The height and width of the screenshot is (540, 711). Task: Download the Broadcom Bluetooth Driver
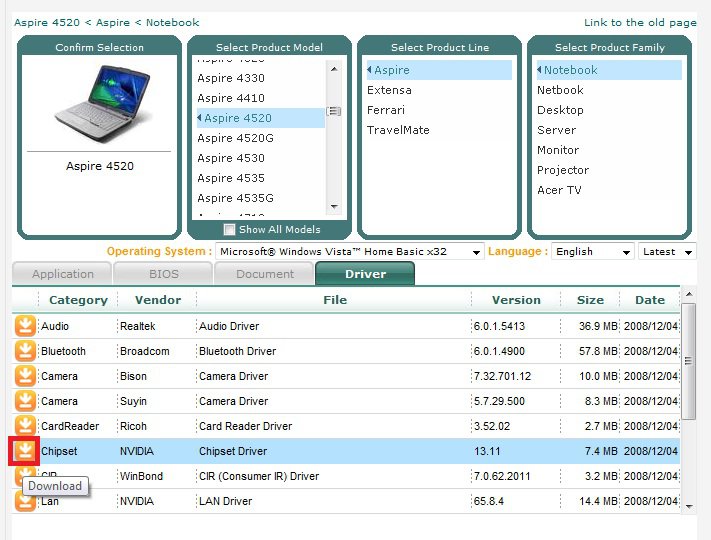[x=25, y=351]
